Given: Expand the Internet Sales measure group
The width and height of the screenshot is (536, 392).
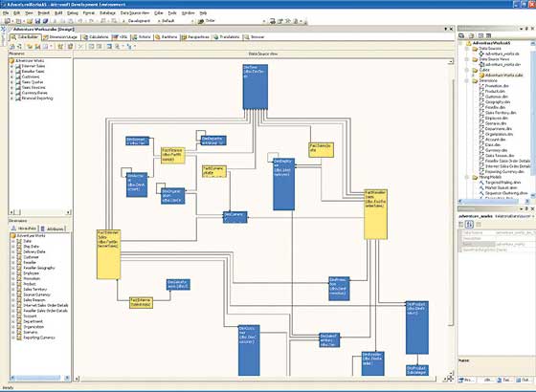Looking at the screenshot, I should point(11,66).
